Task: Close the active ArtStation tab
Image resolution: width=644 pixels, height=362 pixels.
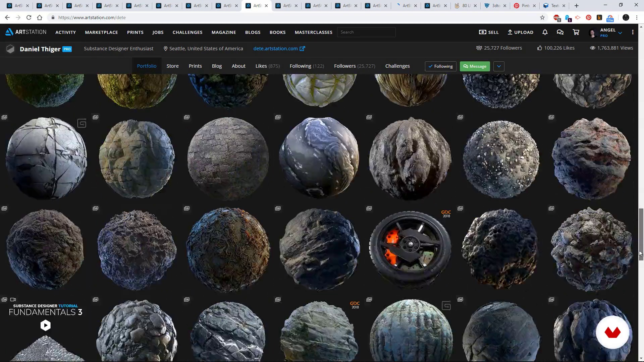Action: pyautogui.click(x=266, y=6)
